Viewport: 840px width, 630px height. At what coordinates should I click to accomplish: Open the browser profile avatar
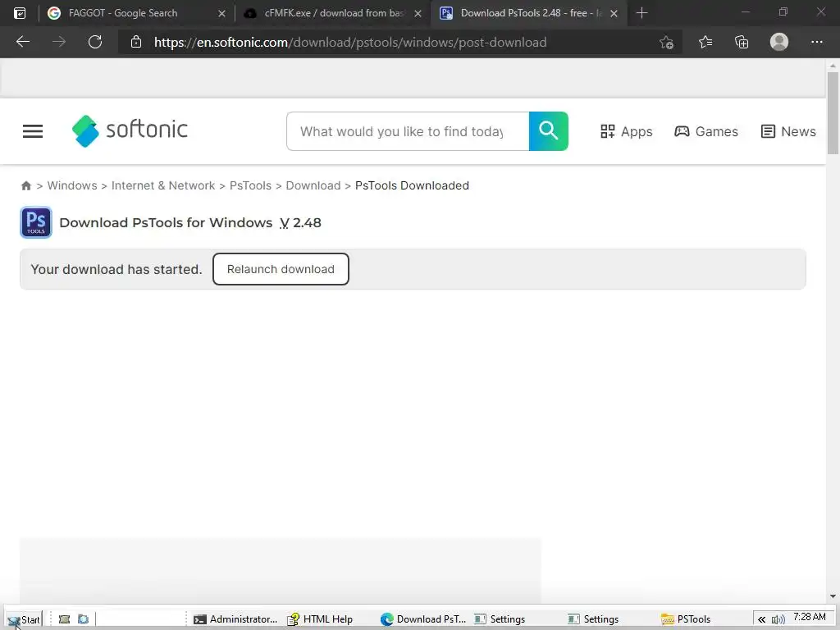coord(779,42)
